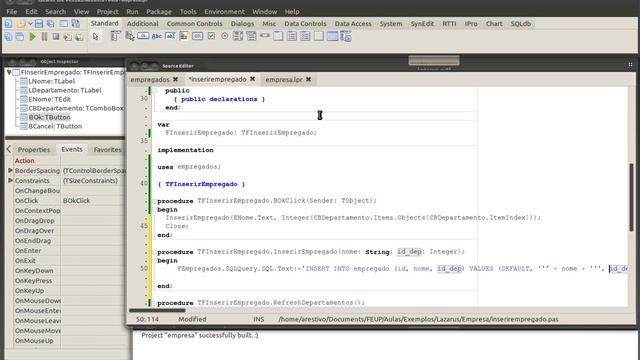Click the Save toolbar icon
640x360 pixels.
pyautogui.click(x=39, y=24)
